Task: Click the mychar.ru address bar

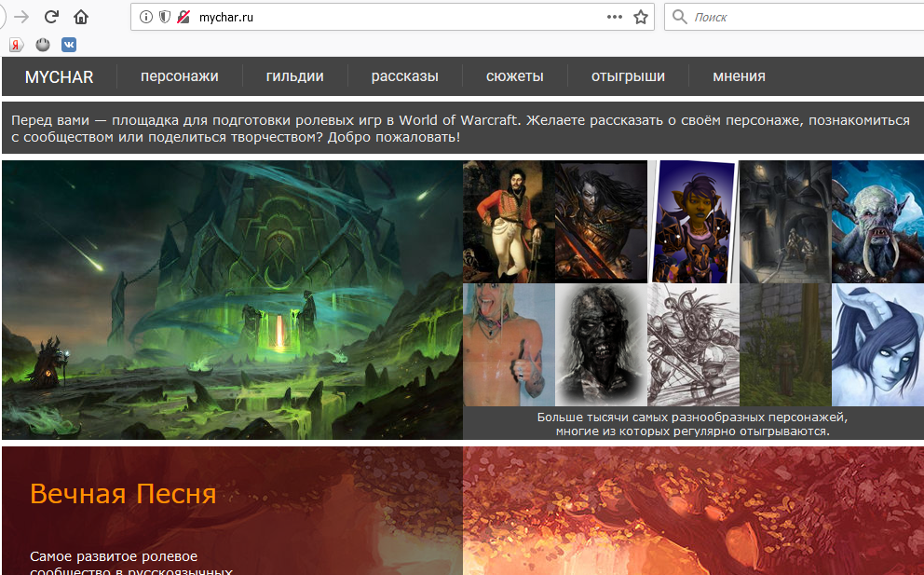Action: click(392, 17)
